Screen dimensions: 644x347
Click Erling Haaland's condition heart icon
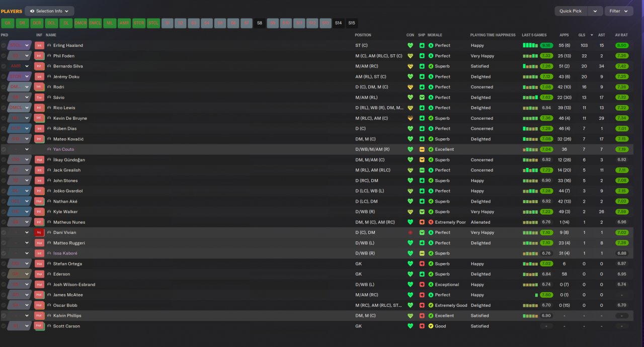(x=410, y=45)
